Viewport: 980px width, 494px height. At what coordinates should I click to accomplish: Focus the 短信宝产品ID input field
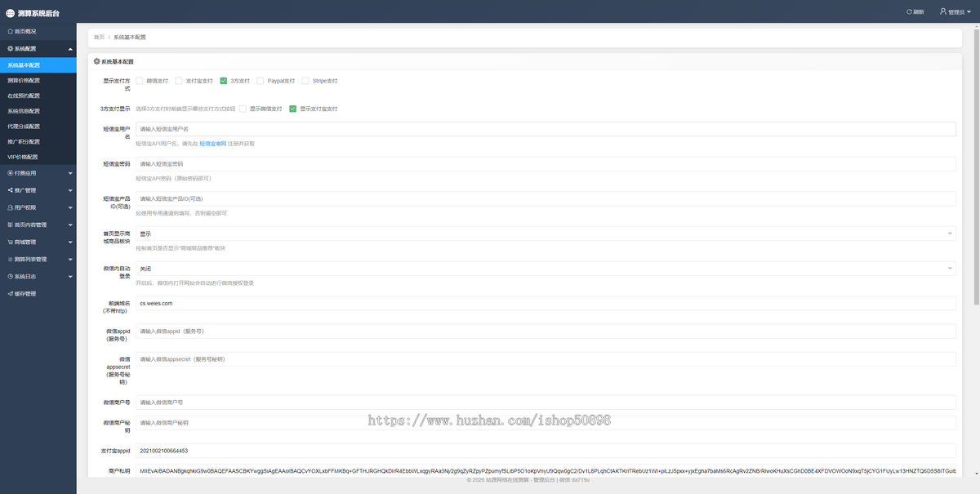click(546, 198)
